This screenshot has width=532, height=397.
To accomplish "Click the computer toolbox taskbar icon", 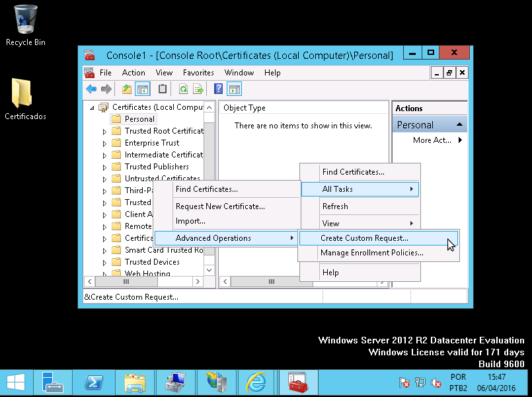I will coord(175,382).
